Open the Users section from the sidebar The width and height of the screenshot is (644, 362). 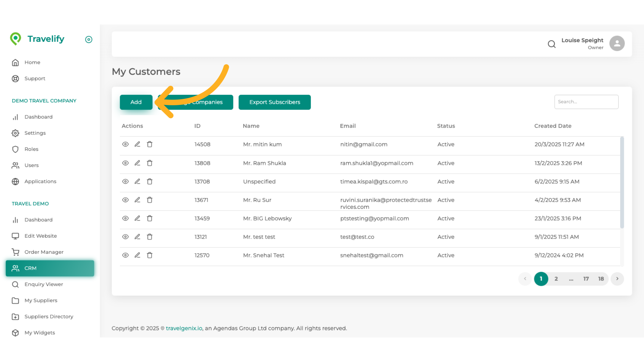[x=32, y=165]
